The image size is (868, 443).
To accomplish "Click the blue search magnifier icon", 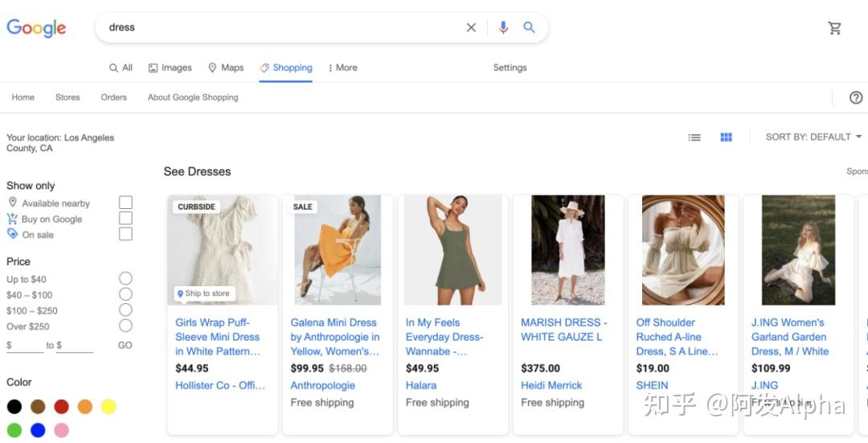I will (x=529, y=27).
